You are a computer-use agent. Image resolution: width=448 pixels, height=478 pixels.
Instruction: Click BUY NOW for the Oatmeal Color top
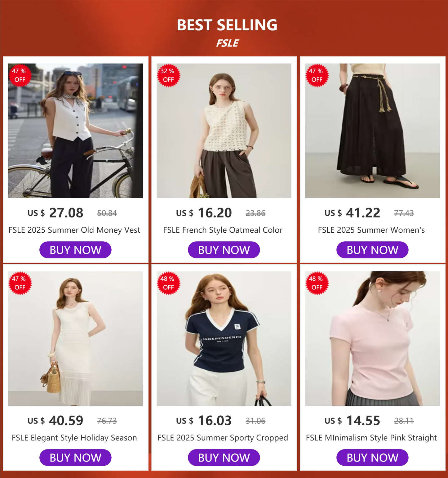[x=224, y=250]
